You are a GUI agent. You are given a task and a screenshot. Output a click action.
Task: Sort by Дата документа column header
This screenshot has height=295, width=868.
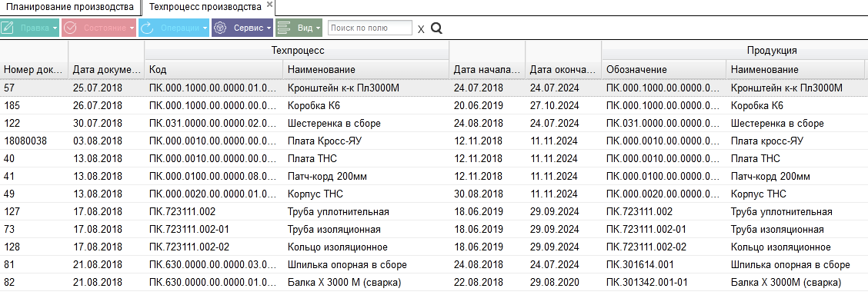pyautogui.click(x=106, y=70)
